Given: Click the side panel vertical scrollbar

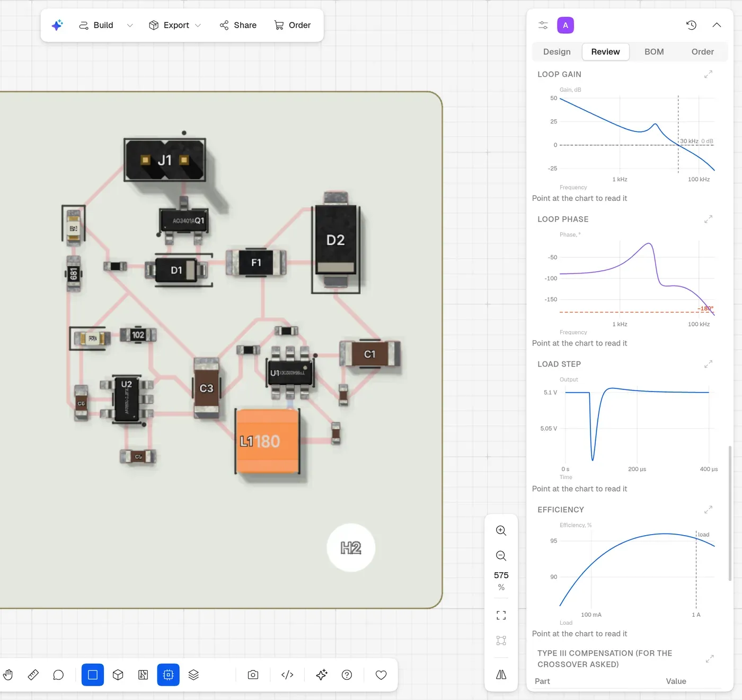Looking at the screenshot, I should pos(730,513).
